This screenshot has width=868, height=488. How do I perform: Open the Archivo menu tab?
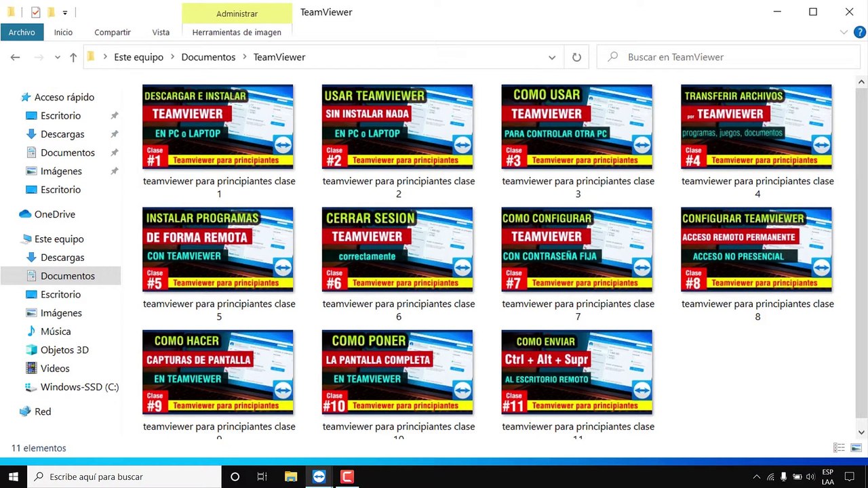[22, 32]
